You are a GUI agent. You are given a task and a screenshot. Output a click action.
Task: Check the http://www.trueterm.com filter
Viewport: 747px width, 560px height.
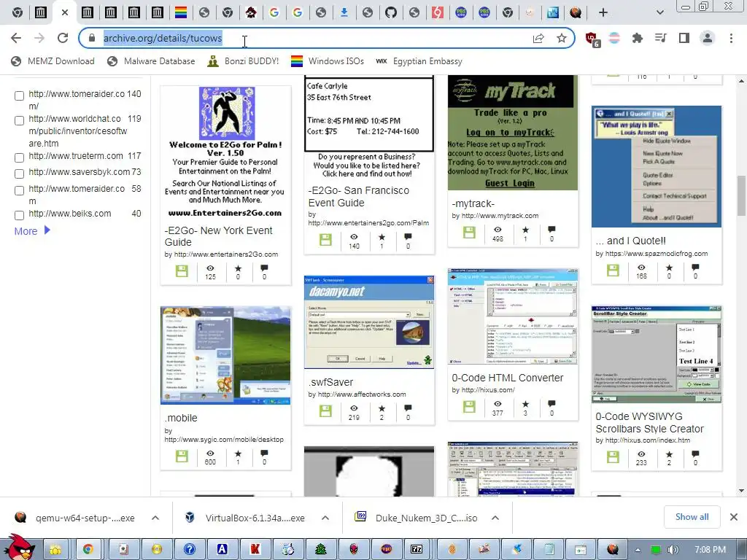tap(19, 158)
